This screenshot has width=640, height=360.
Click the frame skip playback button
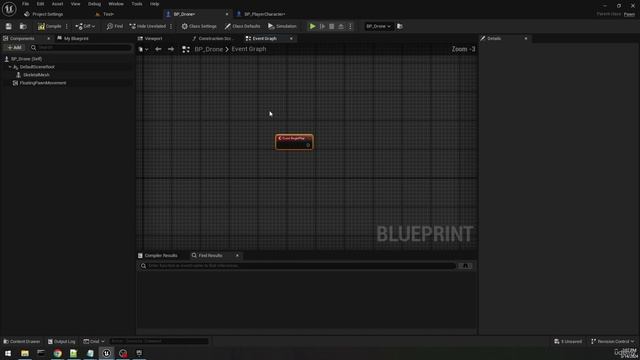[322, 26]
